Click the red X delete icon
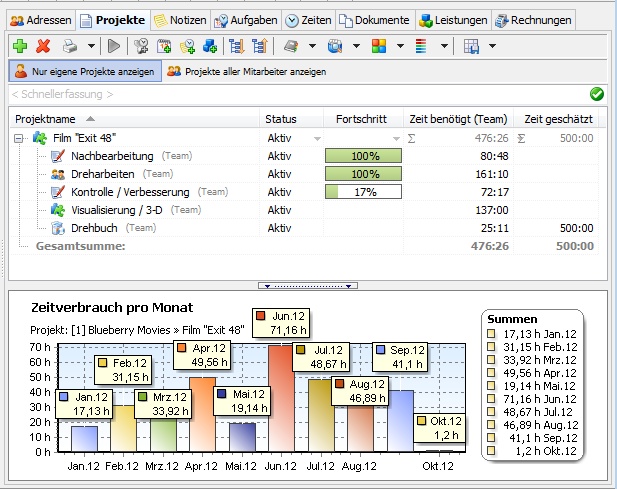617x489 pixels. (x=43, y=46)
